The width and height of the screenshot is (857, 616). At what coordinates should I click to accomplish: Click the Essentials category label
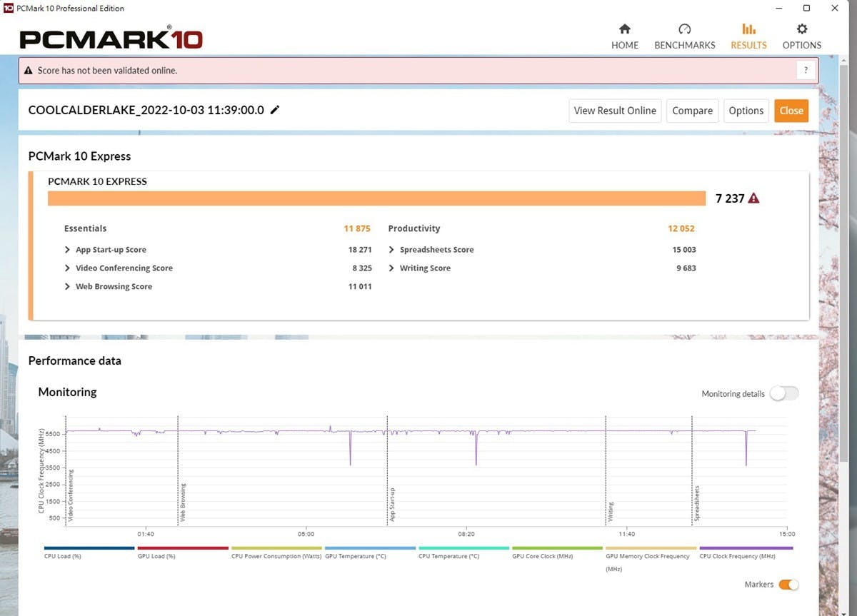(85, 228)
